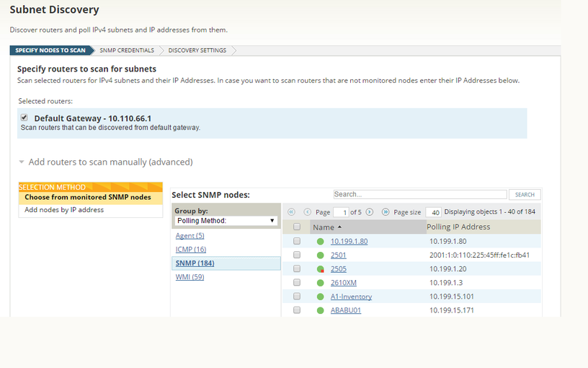Go to first page of results
Viewport: 588px width, 368px height.
(291, 212)
